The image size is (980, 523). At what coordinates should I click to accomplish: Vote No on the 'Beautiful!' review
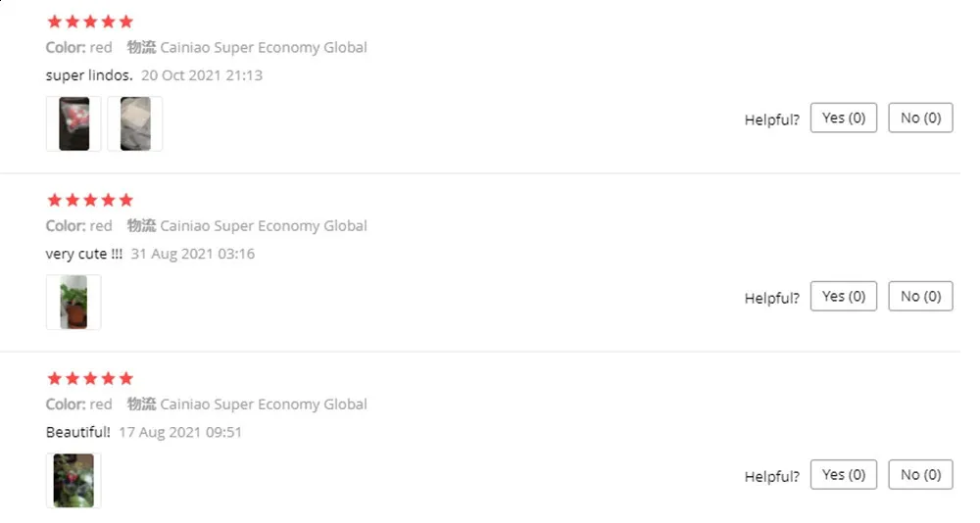(920, 475)
